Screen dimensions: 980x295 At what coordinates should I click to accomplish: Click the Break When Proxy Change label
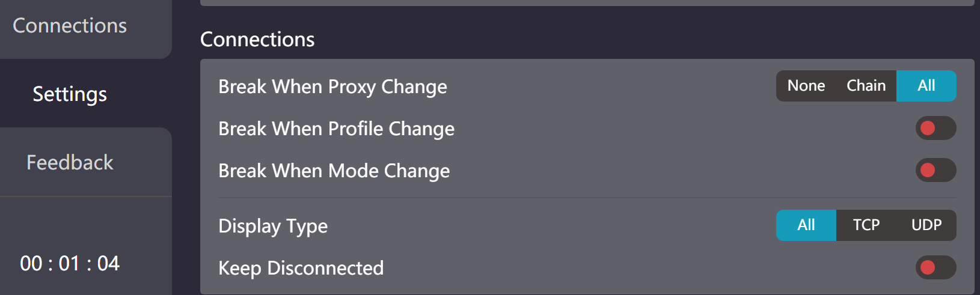pyautogui.click(x=332, y=87)
